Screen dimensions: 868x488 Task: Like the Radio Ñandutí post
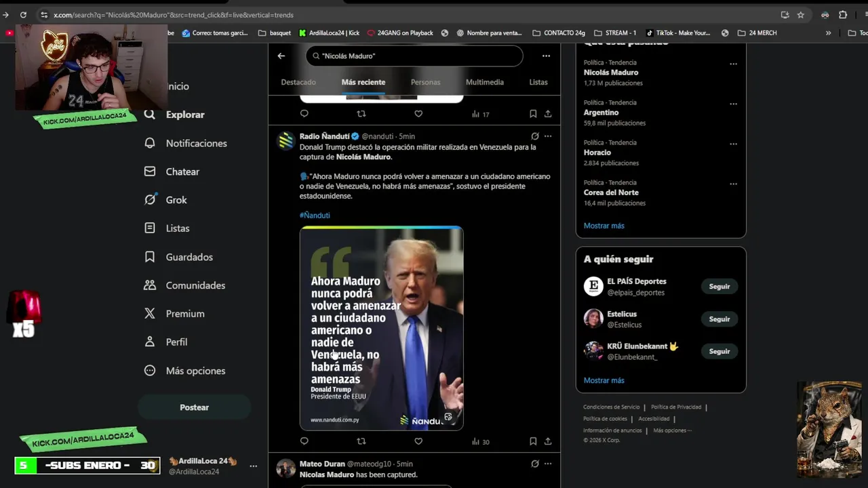tap(418, 441)
